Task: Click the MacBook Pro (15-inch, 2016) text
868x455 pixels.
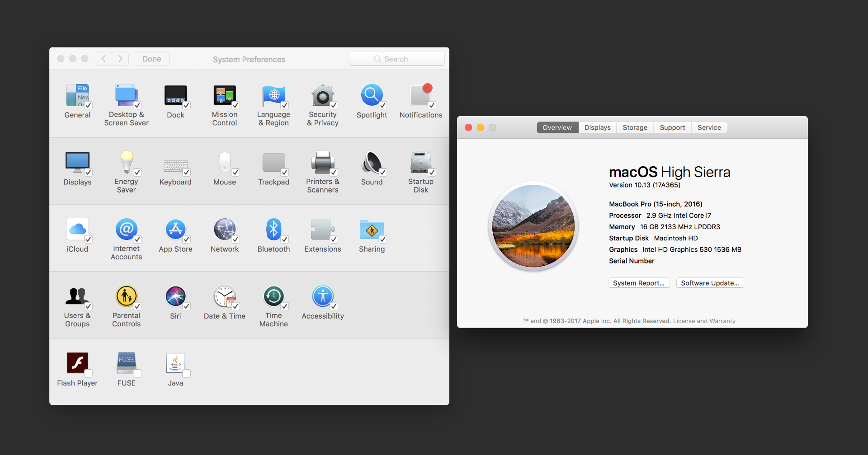Action: (x=656, y=204)
